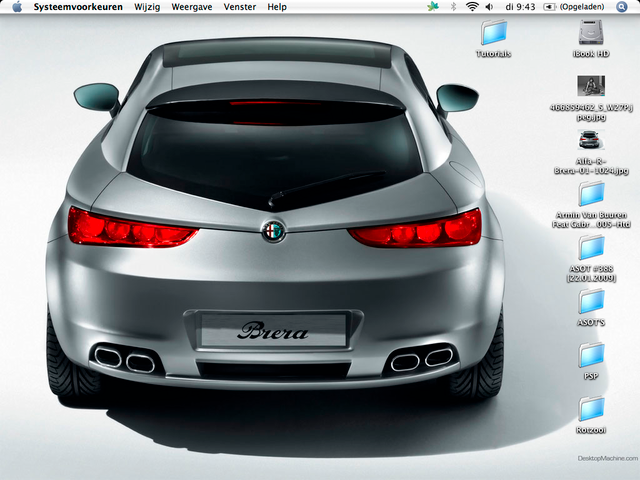The height and width of the screenshot is (480, 640).
Task: Select the iBook HD drive icon
Action: point(591,32)
